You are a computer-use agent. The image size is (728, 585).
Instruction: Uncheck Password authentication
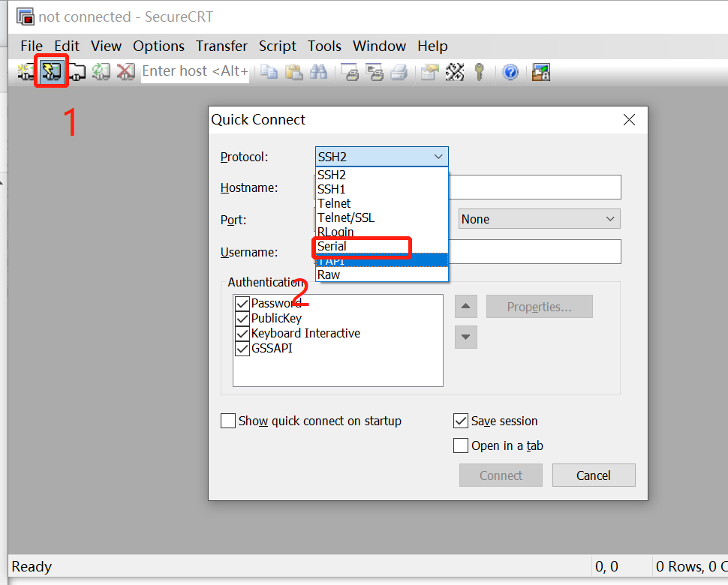pyautogui.click(x=242, y=304)
